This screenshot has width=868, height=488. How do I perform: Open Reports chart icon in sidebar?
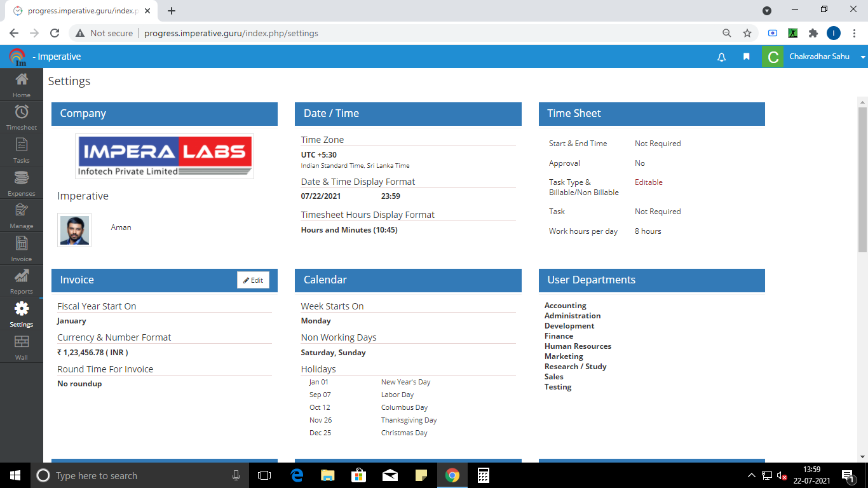pos(22,276)
